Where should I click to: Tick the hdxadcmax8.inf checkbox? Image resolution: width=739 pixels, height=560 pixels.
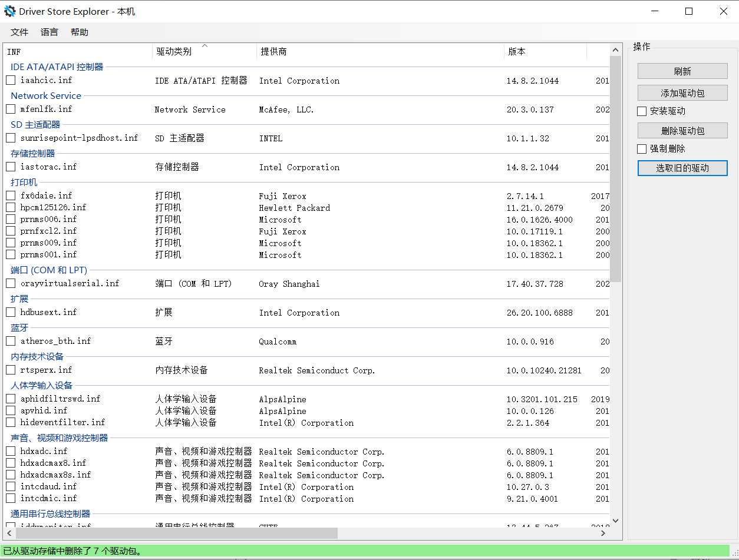[x=11, y=463]
